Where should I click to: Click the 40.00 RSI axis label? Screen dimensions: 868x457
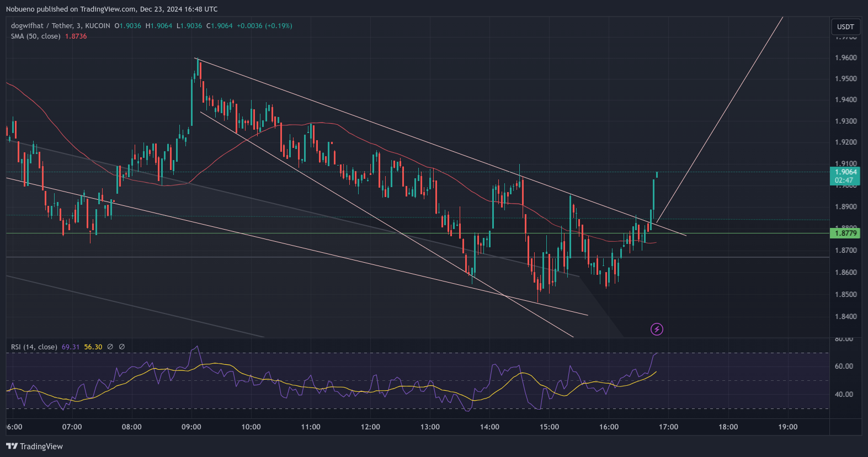point(844,395)
